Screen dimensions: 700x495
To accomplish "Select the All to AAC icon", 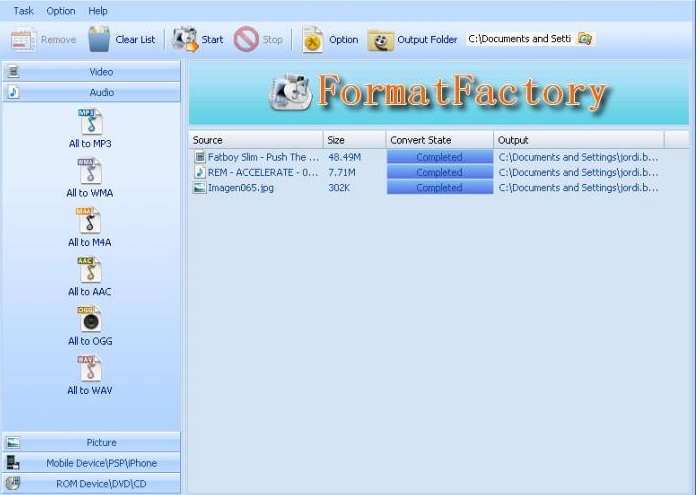I will 90,270.
